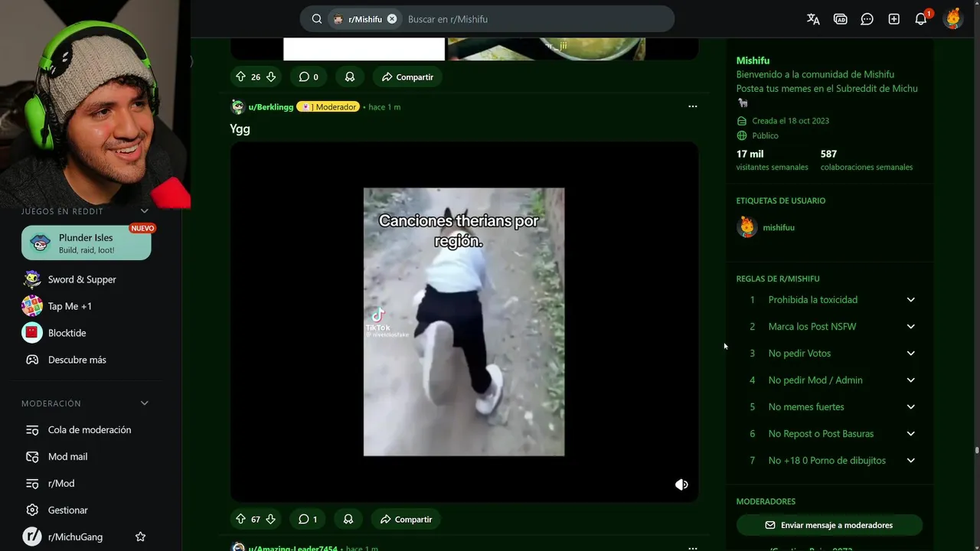Image resolution: width=980 pixels, height=551 pixels.
Task: Open the post titled Ygg
Action: point(240,129)
